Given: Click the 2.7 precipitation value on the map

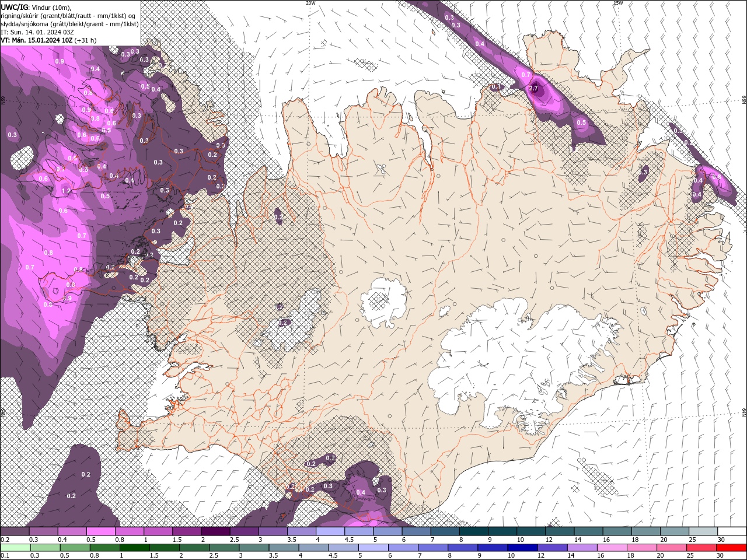Looking at the screenshot, I should point(533,88).
